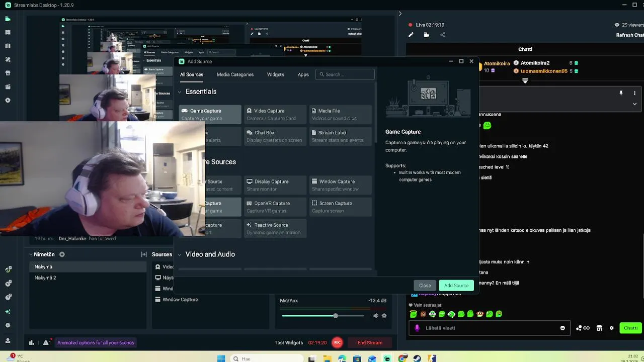The width and height of the screenshot is (644, 362).
Task: Switch to Widgets tab
Action: tap(276, 74)
